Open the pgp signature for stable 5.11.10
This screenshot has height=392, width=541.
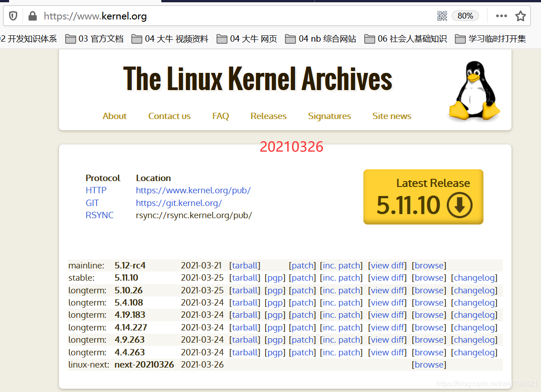pyautogui.click(x=275, y=278)
